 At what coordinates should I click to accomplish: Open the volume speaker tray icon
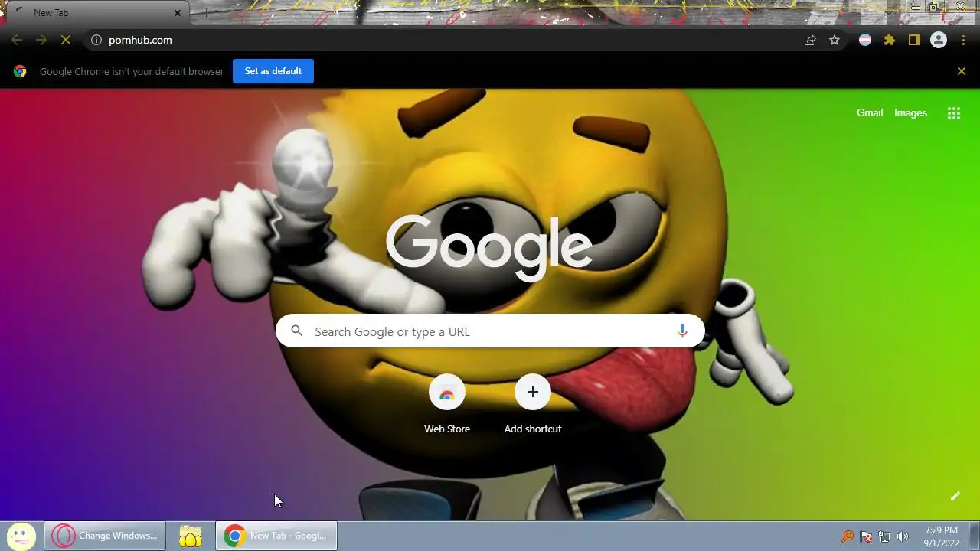tap(903, 536)
